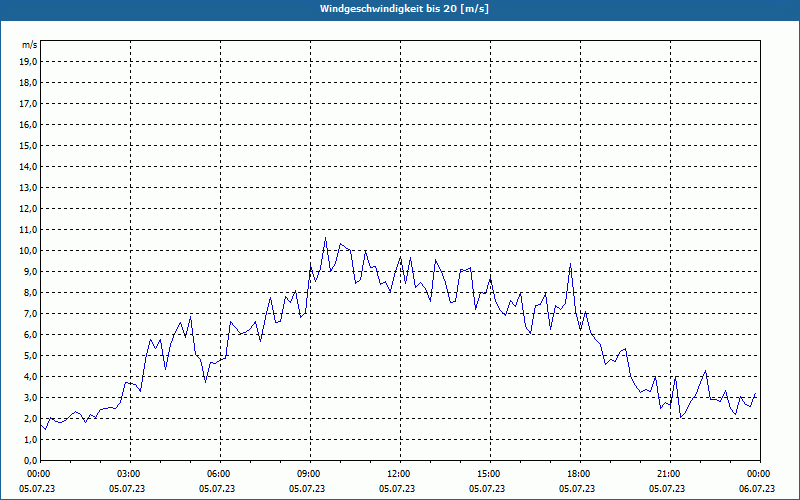Viewport: 800px width, 500px height.
Task: Select the date "05.07.23" below 12:00
Action: tap(397, 489)
